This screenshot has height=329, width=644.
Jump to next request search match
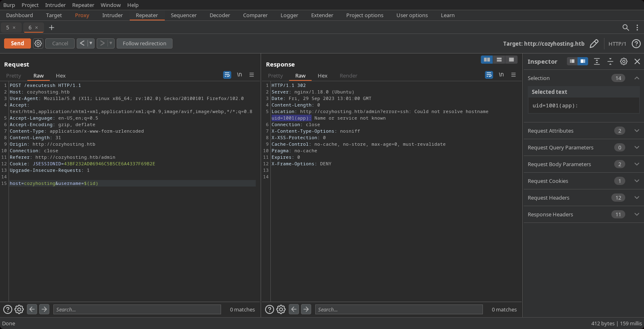coord(44,309)
